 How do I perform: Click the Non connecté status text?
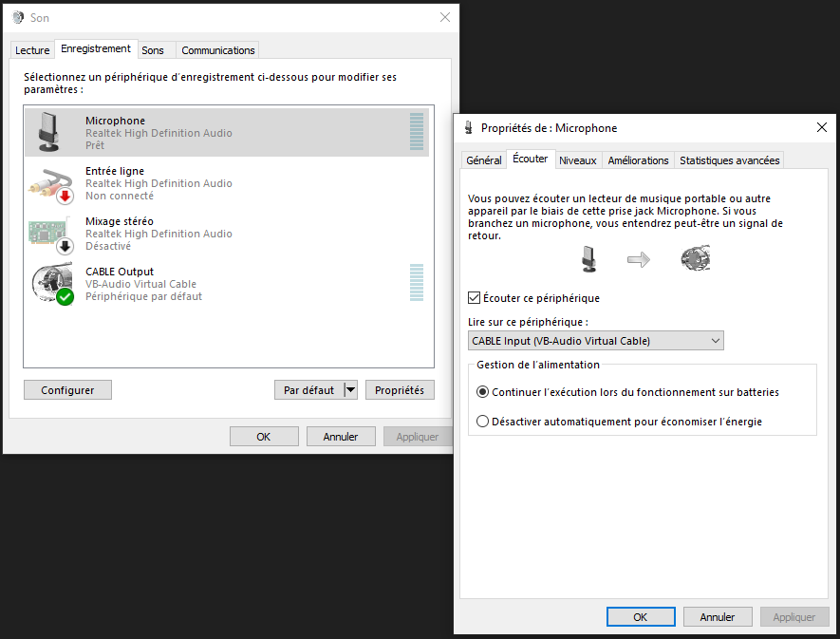coord(120,196)
